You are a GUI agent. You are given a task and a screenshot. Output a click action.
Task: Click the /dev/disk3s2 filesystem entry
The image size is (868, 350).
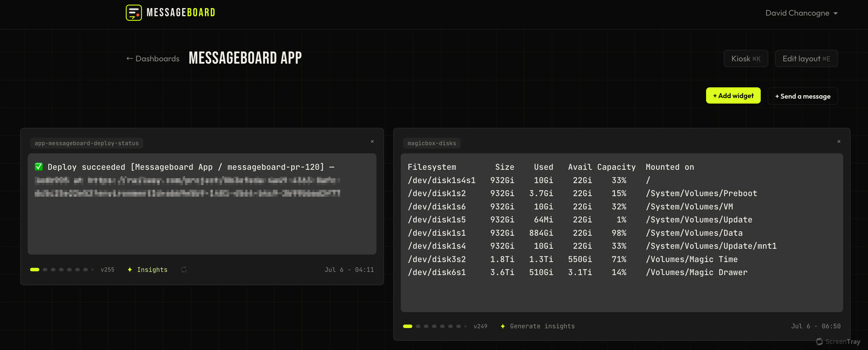coord(437,259)
